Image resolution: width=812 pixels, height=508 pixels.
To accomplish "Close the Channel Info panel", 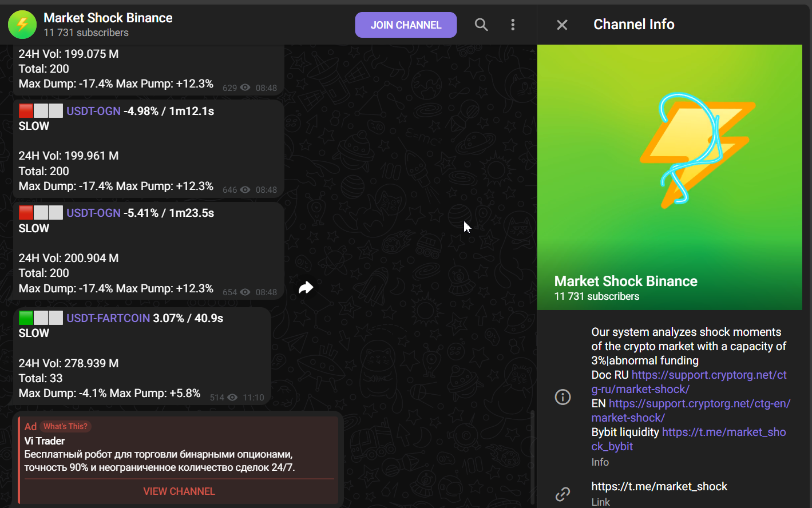I will (562, 25).
